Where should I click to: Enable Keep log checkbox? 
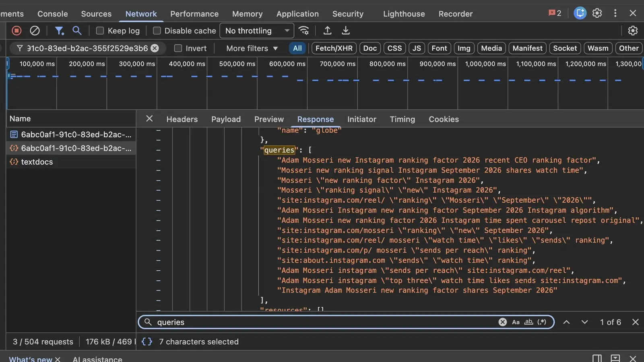[x=100, y=31]
